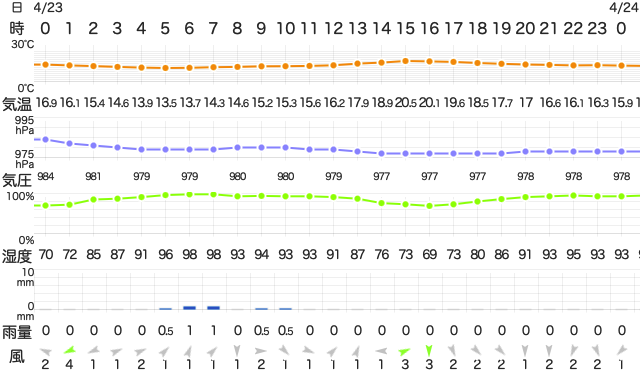Click the temperature value 20.5
The image size is (640, 376).
[405, 102]
